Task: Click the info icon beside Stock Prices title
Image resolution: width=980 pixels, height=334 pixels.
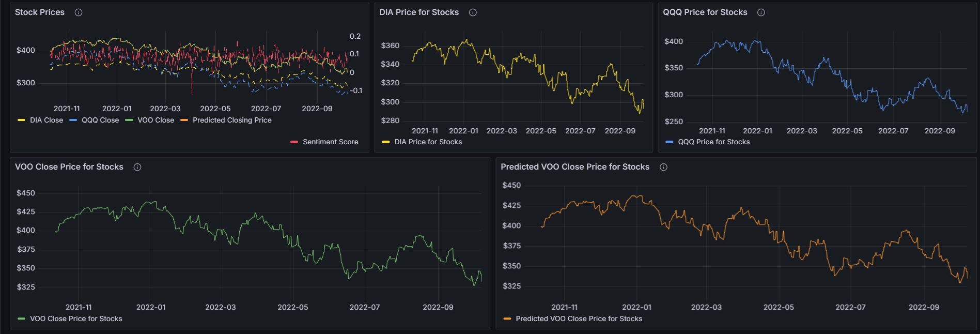Action: [79, 12]
